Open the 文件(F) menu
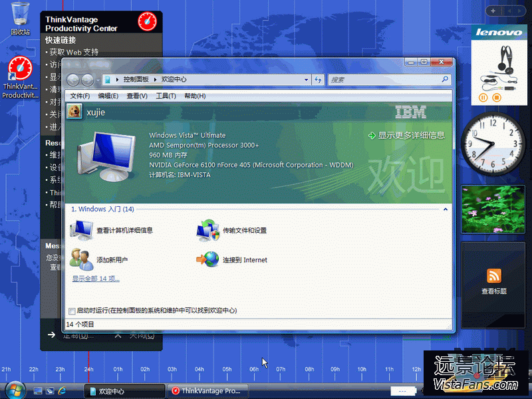Viewport: 532px width, 399px height. tap(80, 96)
